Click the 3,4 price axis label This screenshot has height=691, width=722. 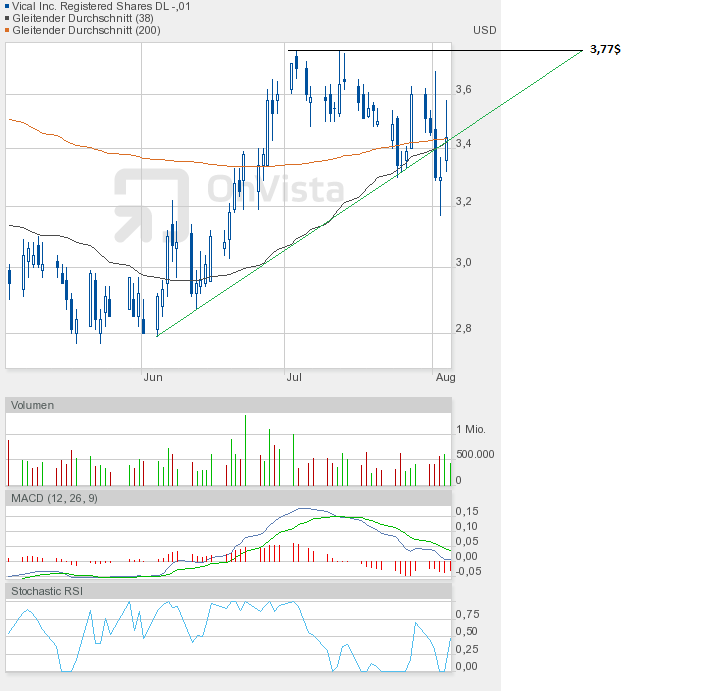click(x=464, y=144)
